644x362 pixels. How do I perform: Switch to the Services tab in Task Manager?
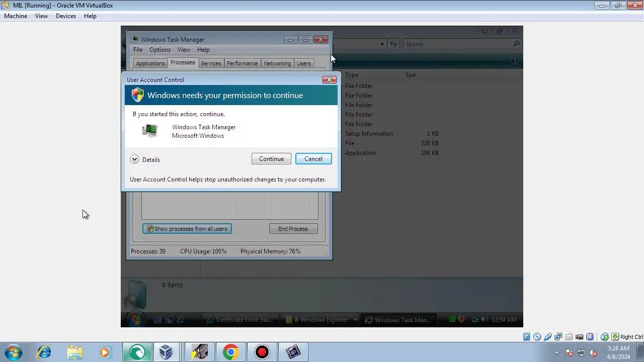[211, 63]
